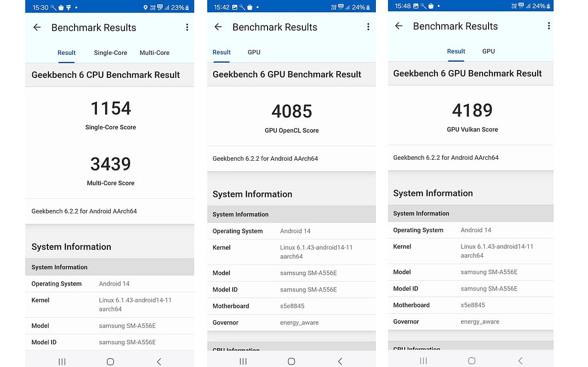Open three-dot menu on CPU benchmark screen

pos(187,27)
